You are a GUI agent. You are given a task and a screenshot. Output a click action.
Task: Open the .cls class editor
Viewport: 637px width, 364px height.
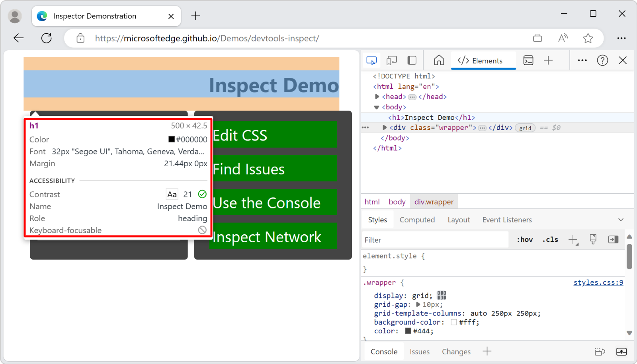(550, 239)
